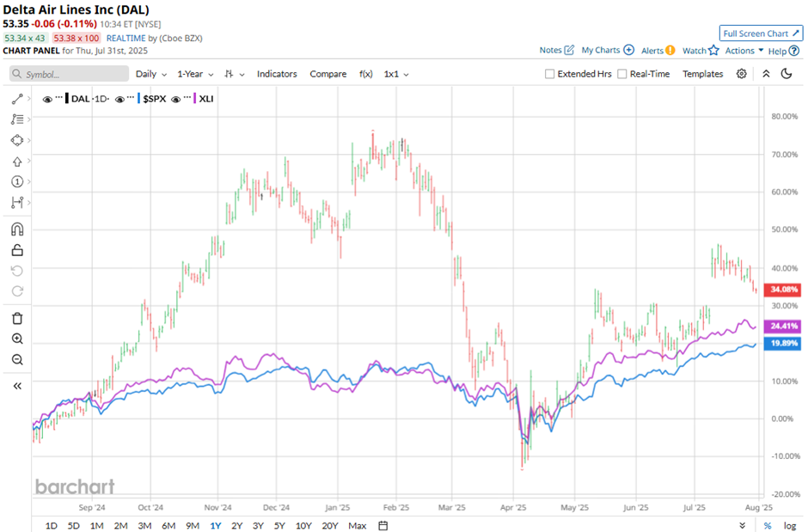Select the 5D time range
This screenshot has width=808, height=532.
(x=74, y=525)
